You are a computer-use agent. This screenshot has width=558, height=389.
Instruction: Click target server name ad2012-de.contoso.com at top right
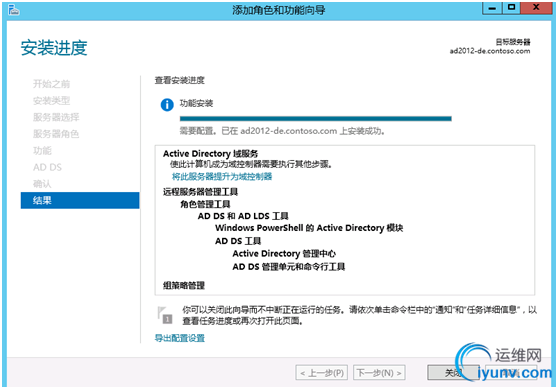tap(490, 51)
